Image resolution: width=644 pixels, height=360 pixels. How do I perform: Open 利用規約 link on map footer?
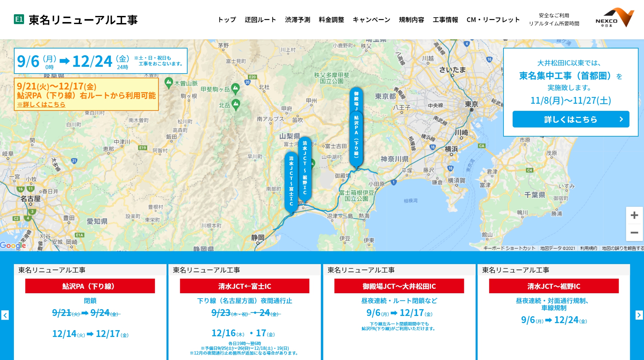(x=588, y=248)
